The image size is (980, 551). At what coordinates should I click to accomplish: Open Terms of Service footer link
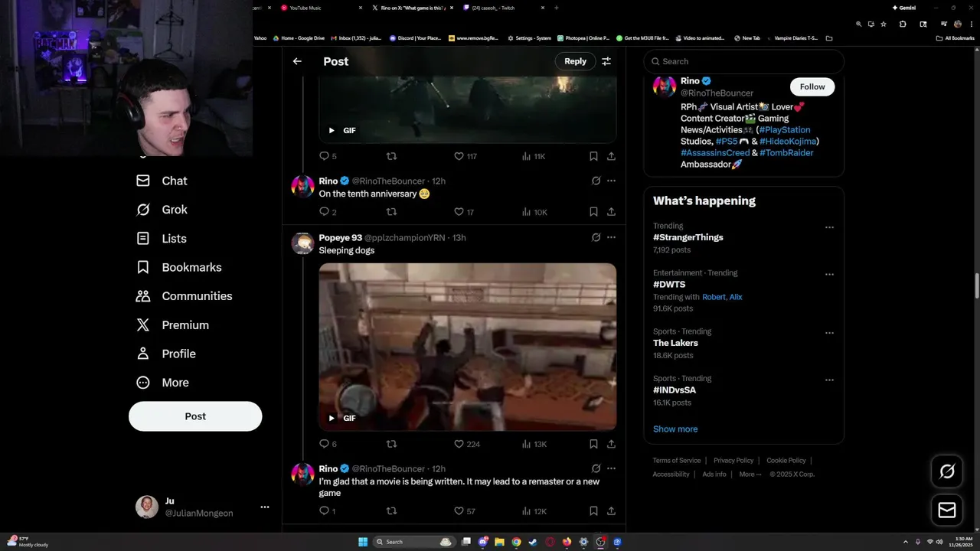click(677, 461)
